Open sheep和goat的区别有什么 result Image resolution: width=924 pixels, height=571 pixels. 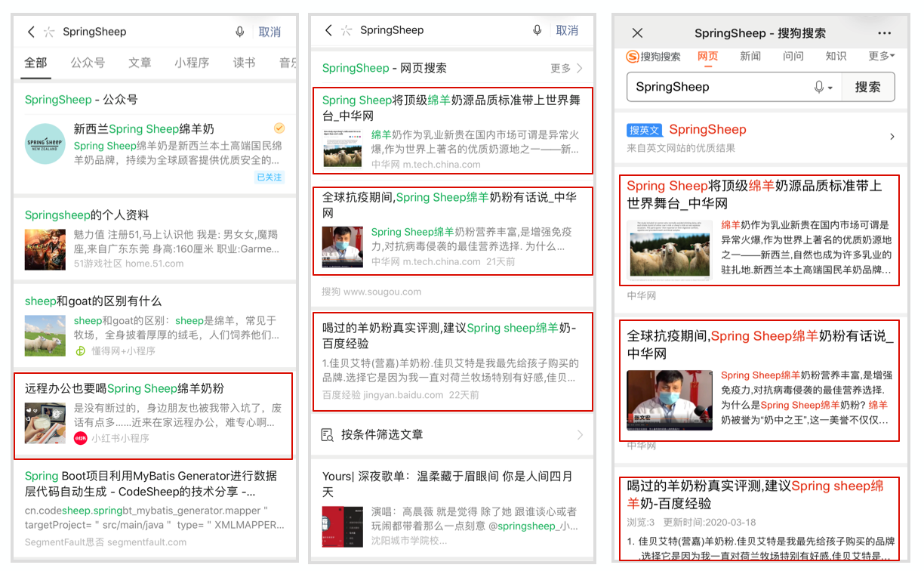[x=155, y=326]
